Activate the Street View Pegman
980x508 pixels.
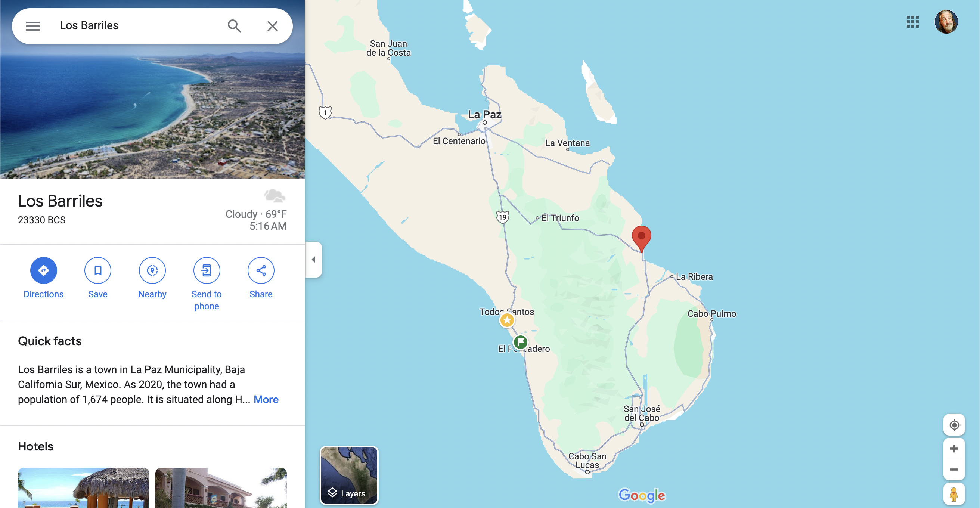pyautogui.click(x=954, y=494)
